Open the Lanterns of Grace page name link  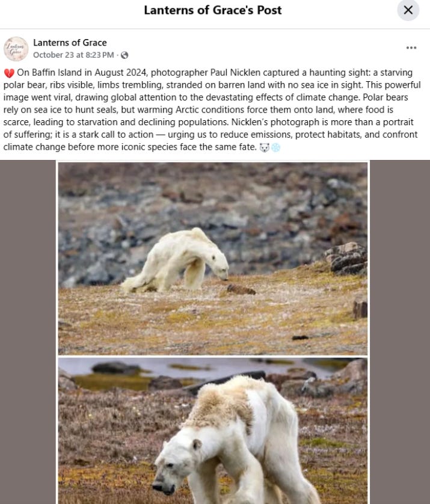[70, 43]
